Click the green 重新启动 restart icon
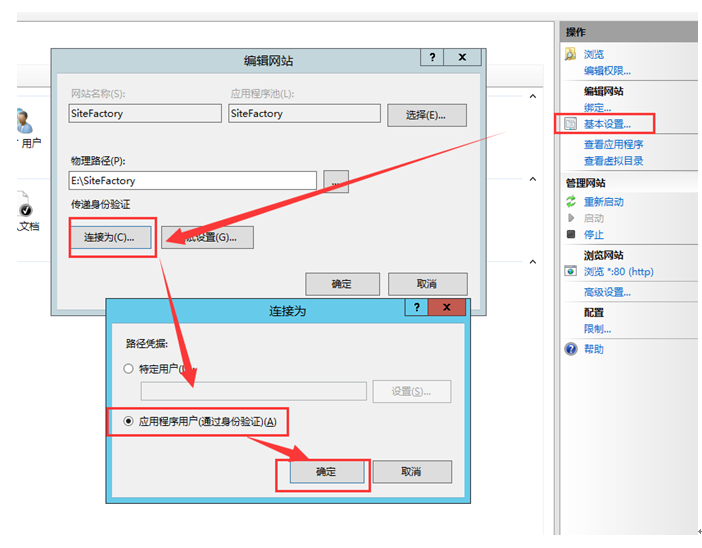702x548 pixels. tap(570, 201)
